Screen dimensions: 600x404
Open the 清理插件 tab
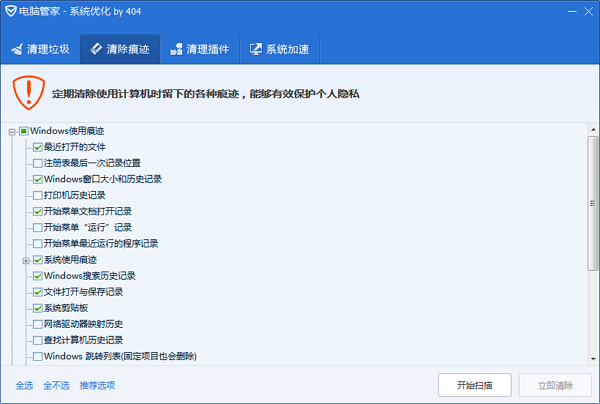click(x=199, y=49)
